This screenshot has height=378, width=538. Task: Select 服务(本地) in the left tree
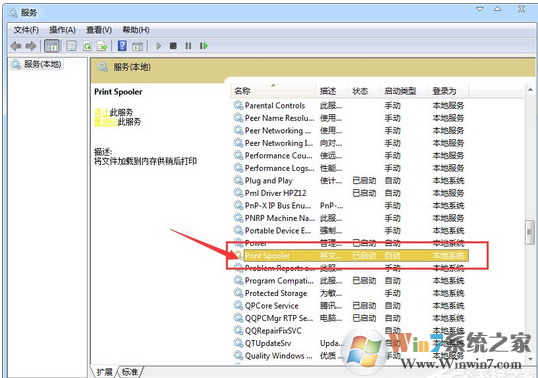tap(43, 64)
